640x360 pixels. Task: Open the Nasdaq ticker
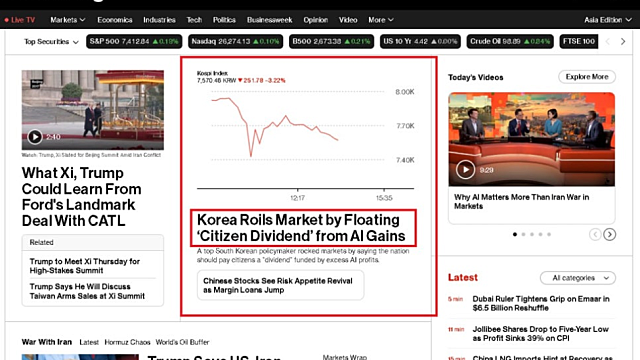[x=236, y=41]
